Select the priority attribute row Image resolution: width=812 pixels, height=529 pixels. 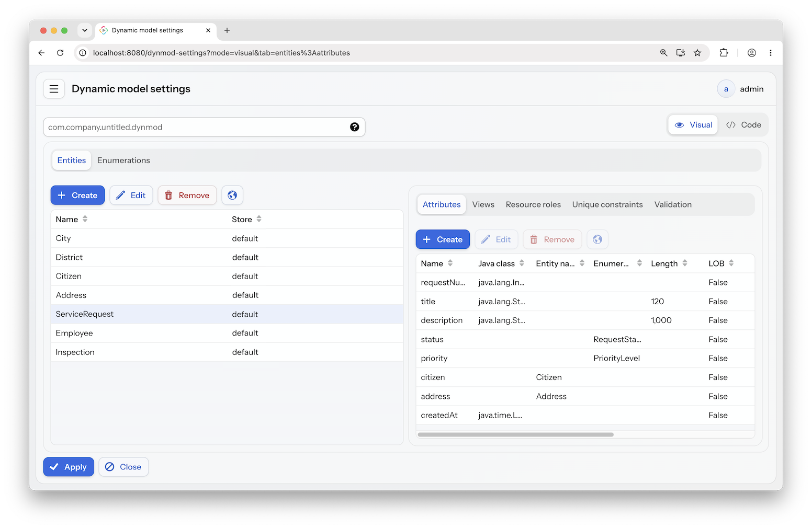coord(585,358)
